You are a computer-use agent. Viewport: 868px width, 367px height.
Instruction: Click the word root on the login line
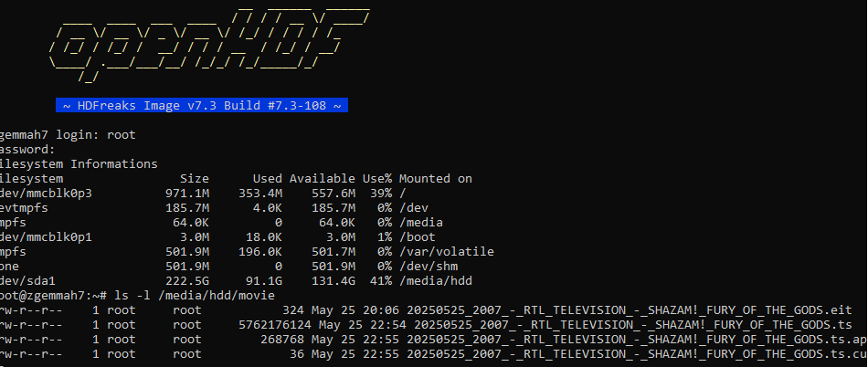click(x=120, y=135)
